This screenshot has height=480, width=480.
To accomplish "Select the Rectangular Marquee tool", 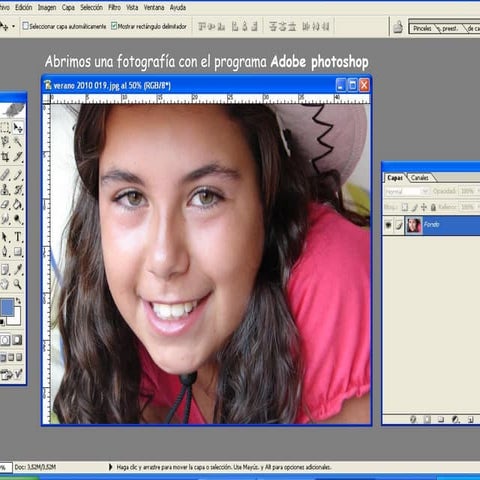I will click(5, 128).
